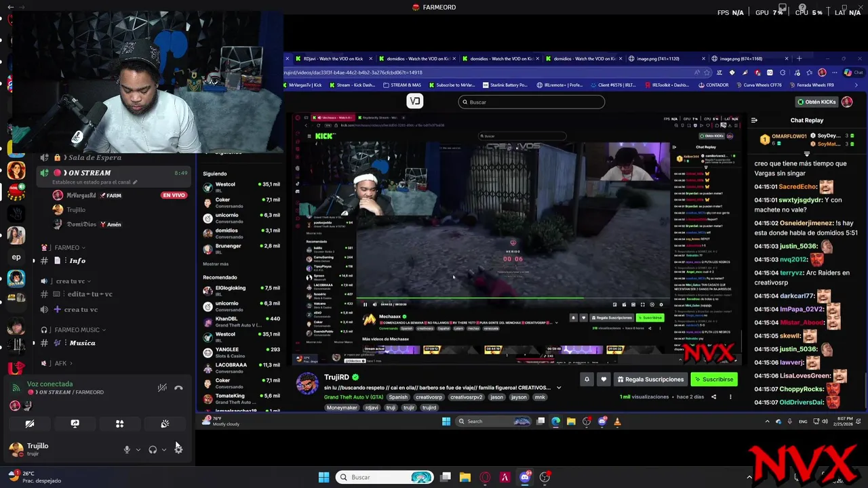The width and height of the screenshot is (868, 488).
Task: Open Kick profile avatar menu
Action: point(847,102)
